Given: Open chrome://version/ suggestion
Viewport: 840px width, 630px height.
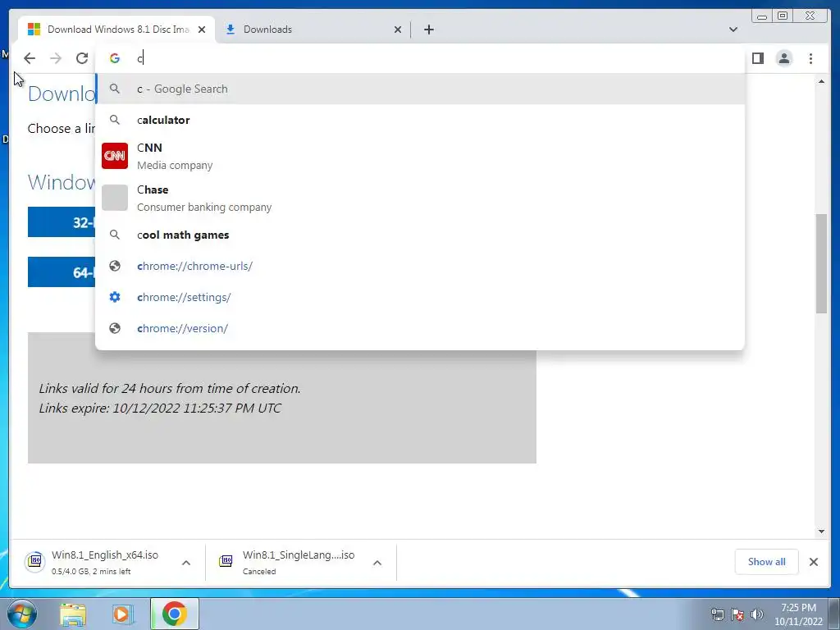Looking at the screenshot, I should pos(420,328).
